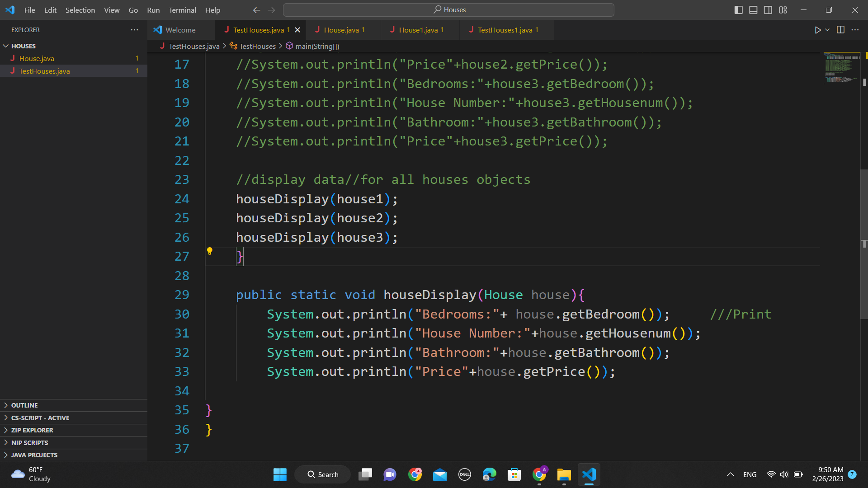Open the File menu
868x488 pixels.
click(x=29, y=10)
